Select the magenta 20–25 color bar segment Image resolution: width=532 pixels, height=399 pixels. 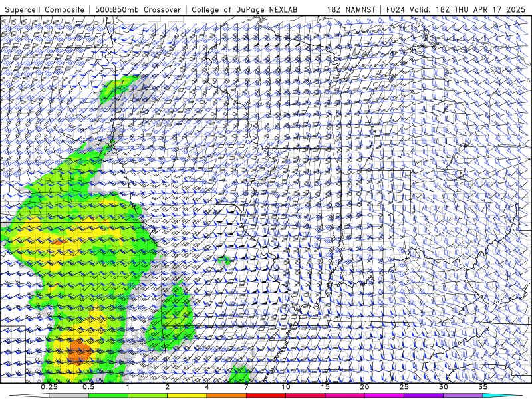(x=384, y=396)
